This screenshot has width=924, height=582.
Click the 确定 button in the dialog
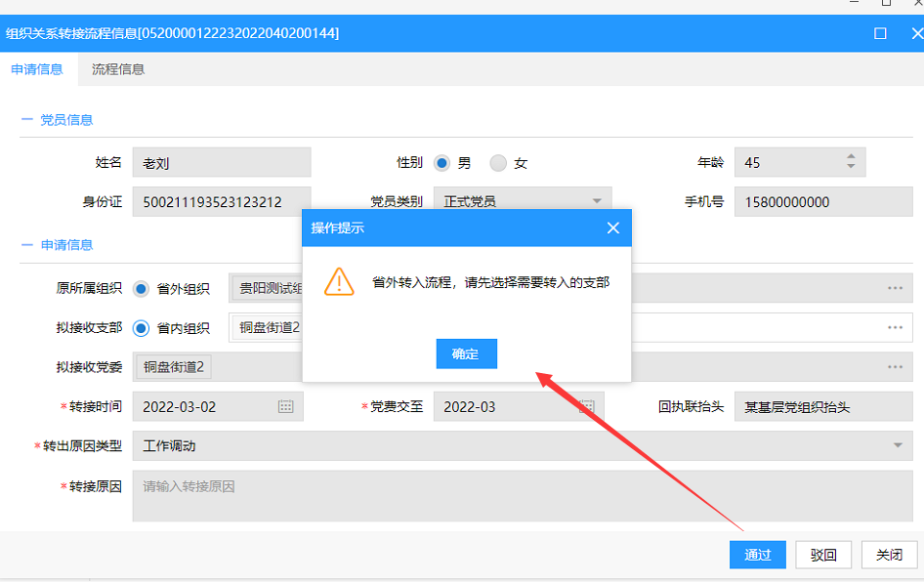[466, 353]
